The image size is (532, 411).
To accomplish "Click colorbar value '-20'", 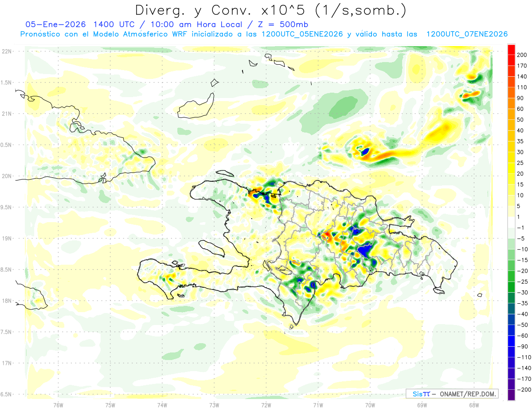I will [522, 271].
